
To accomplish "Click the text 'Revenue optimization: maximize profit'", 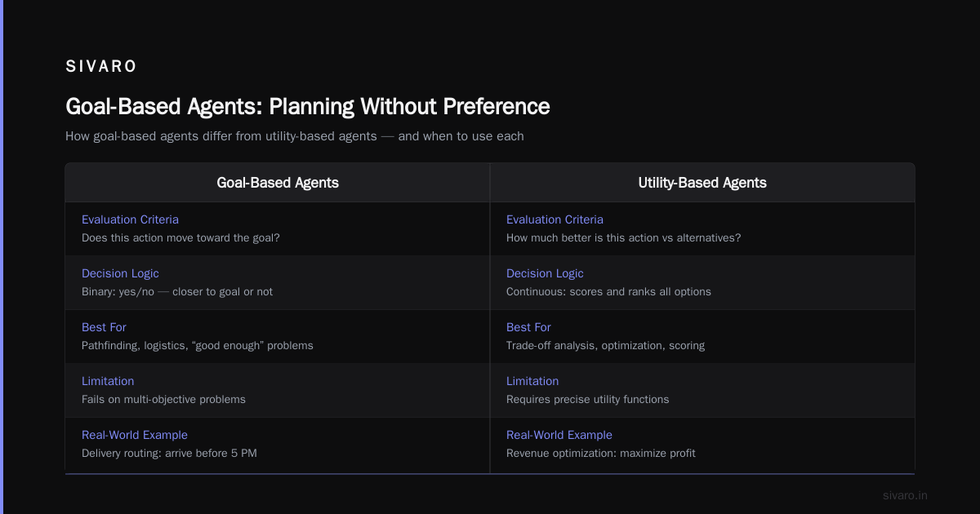I will point(601,453).
